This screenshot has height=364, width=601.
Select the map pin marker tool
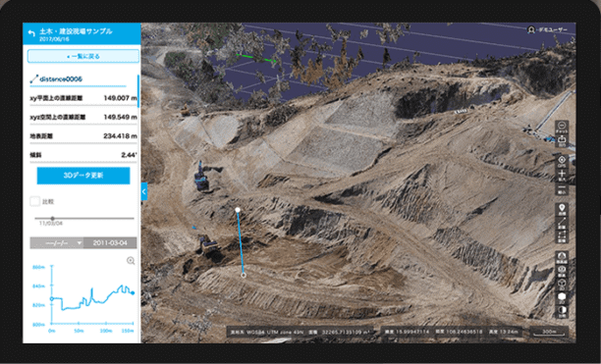coord(562,209)
